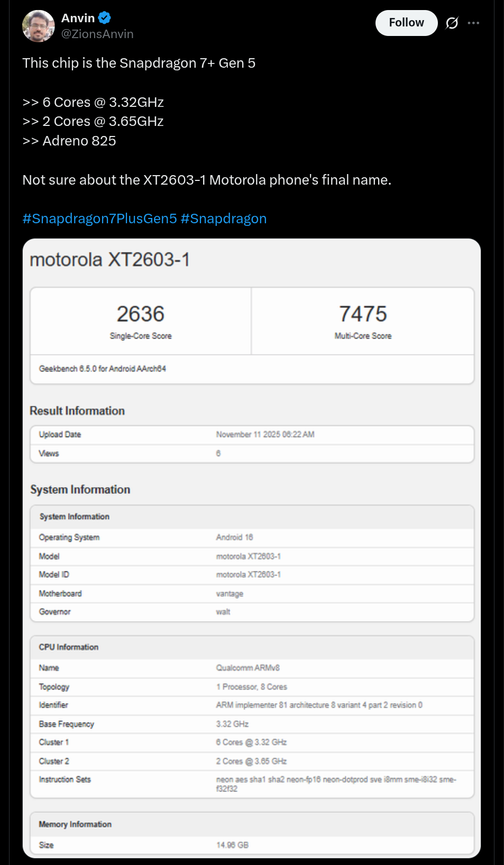Screen dimensions: 504x865
Task: Click the Geekbench 6.5.0 version text
Action: [x=103, y=369]
